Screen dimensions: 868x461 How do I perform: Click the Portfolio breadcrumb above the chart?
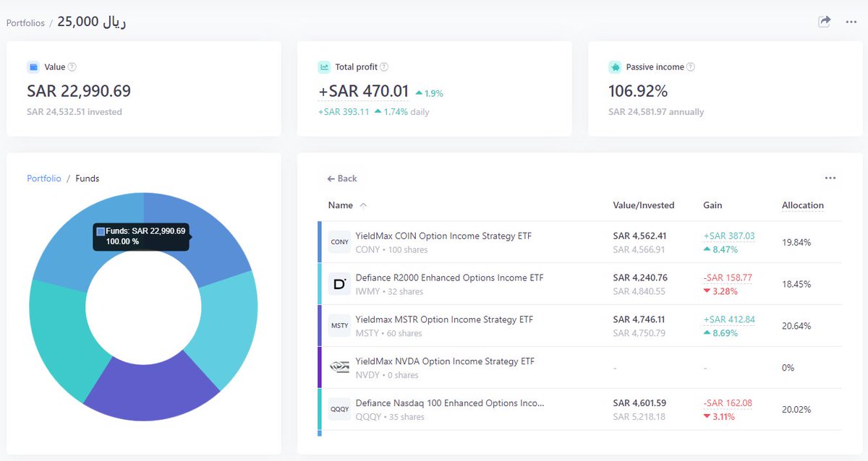tap(44, 178)
